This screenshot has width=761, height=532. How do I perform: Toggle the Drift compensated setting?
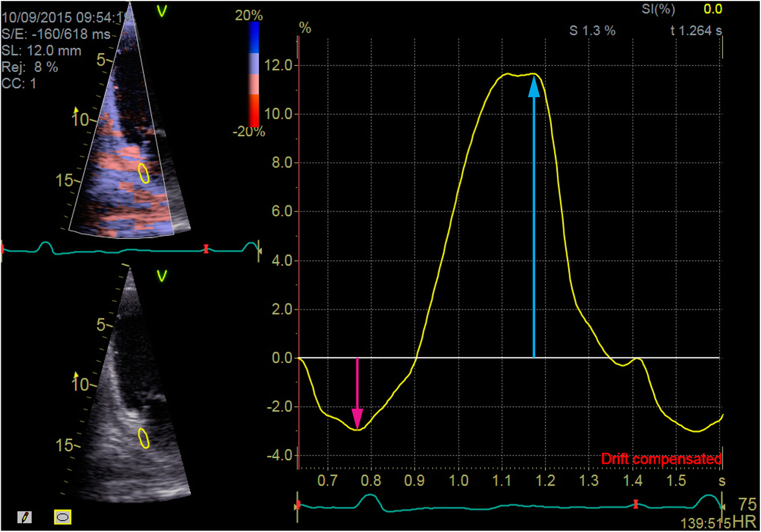tap(662, 459)
